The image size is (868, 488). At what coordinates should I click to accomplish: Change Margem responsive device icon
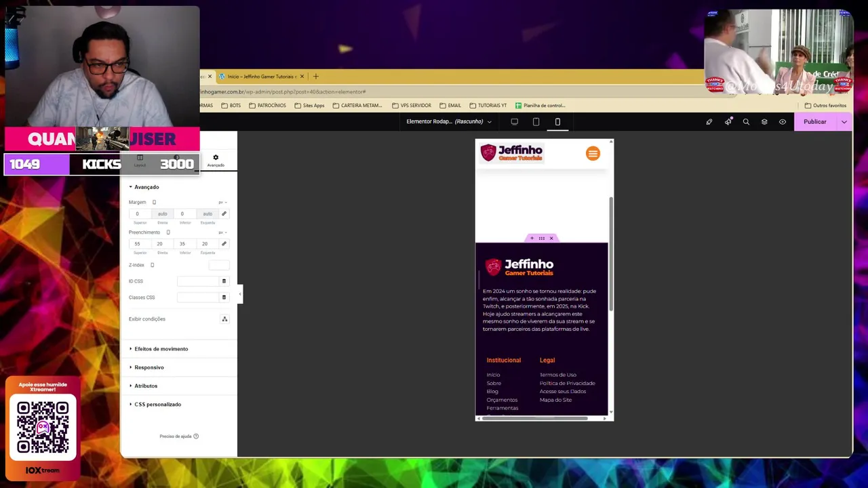[x=154, y=203]
